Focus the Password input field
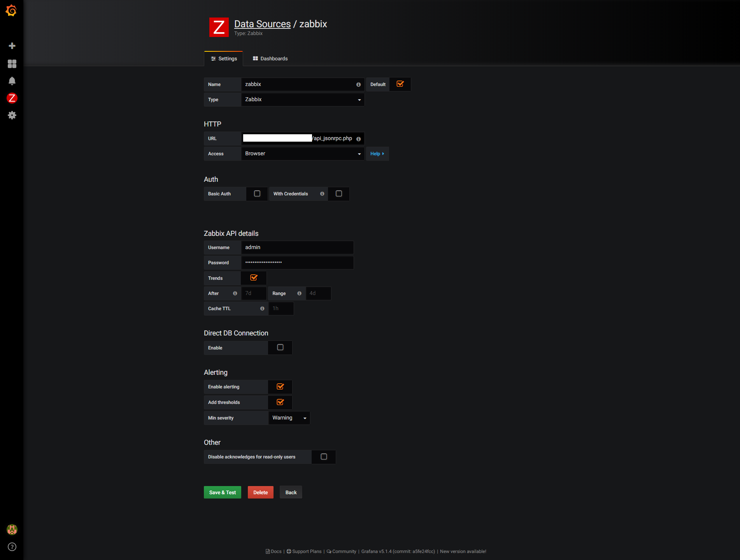 [297, 263]
